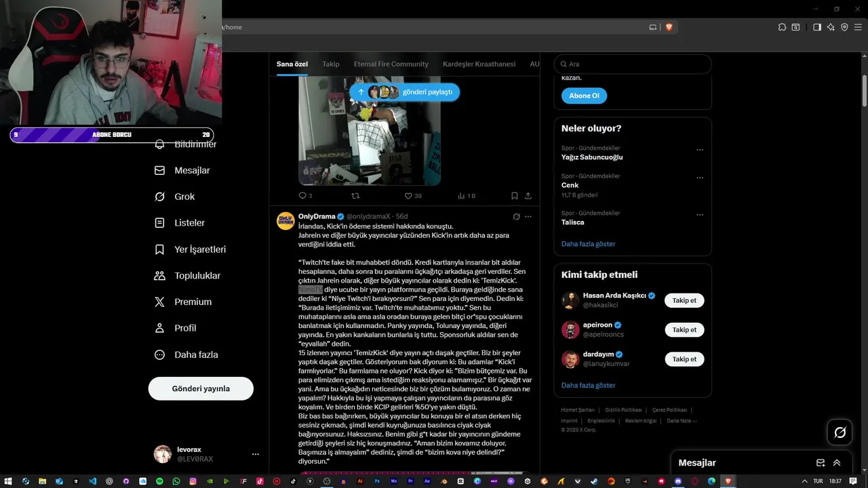Click into the Ara search field

[633, 64]
